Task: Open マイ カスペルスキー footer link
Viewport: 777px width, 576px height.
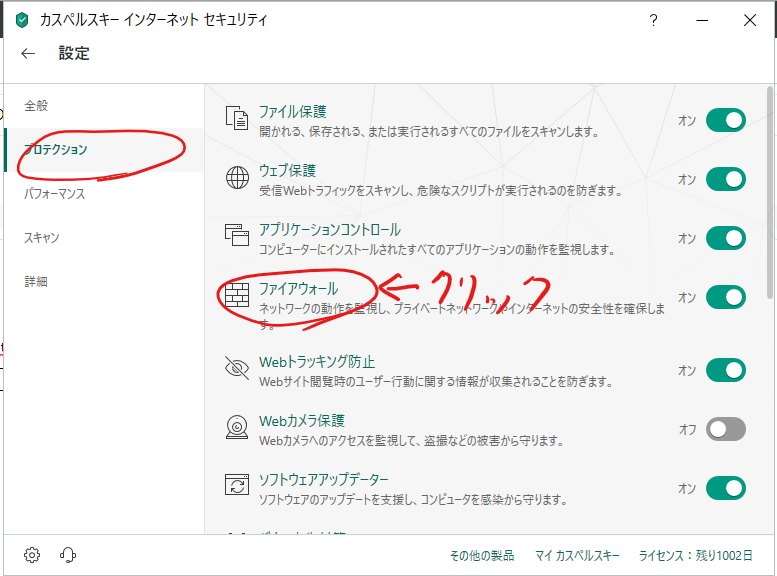Action: pyautogui.click(x=577, y=556)
